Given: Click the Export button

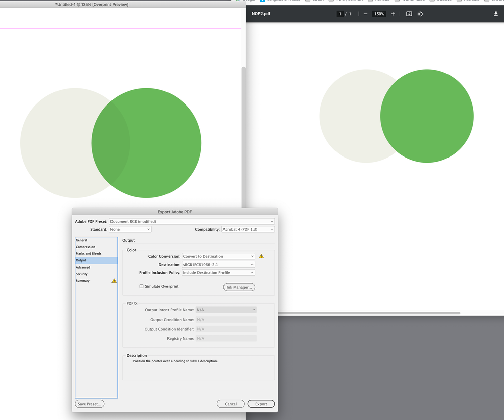Looking at the screenshot, I should tap(261, 404).
